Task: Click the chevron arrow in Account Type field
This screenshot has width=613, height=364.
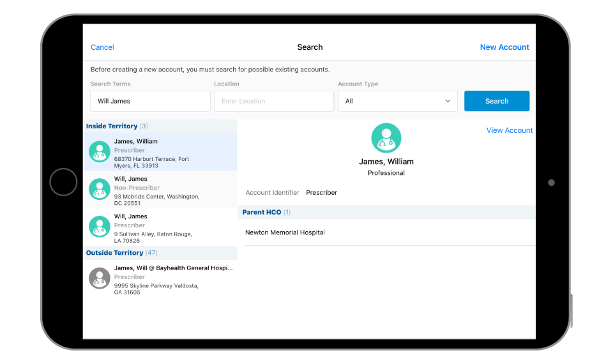Action: (x=448, y=101)
